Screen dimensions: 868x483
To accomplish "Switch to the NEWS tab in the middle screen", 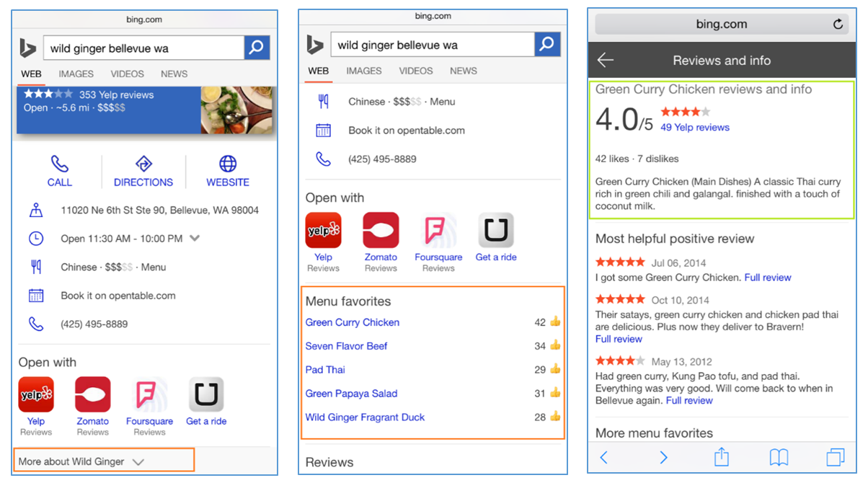I will pyautogui.click(x=464, y=71).
